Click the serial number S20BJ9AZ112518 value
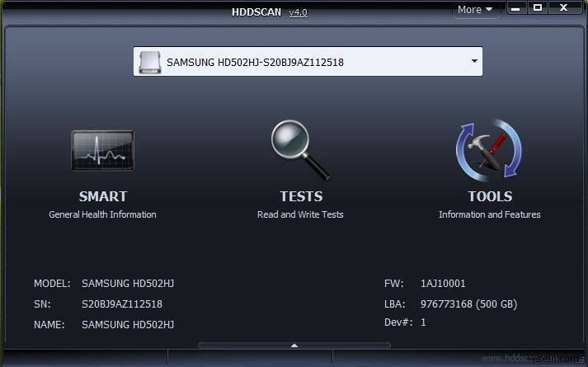This screenshot has width=588, height=367. (122, 303)
